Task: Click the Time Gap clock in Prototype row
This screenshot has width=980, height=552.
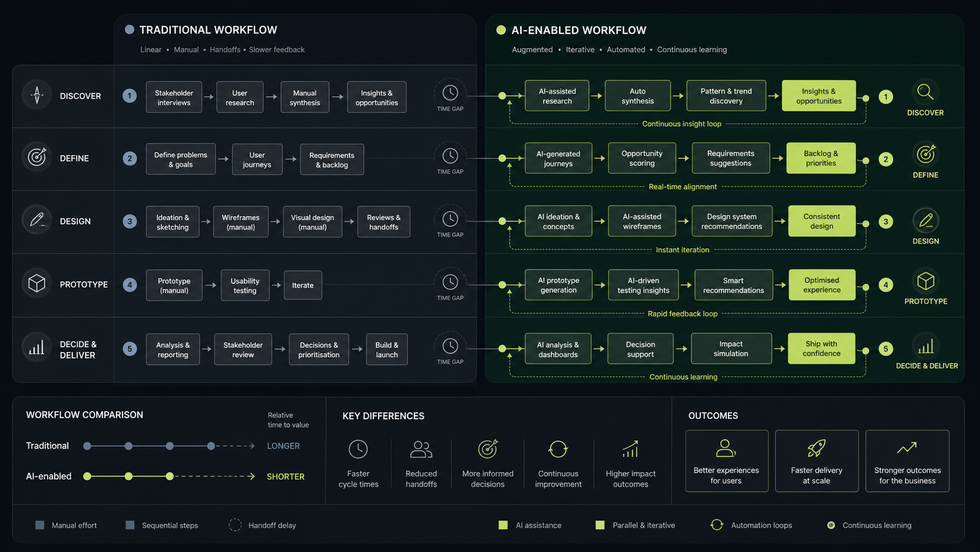Action: click(450, 282)
